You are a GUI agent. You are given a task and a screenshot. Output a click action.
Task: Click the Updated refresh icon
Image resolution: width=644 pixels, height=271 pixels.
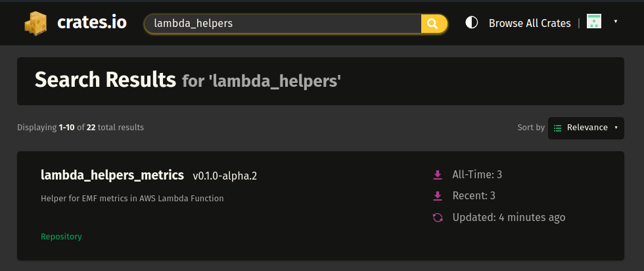[438, 218]
